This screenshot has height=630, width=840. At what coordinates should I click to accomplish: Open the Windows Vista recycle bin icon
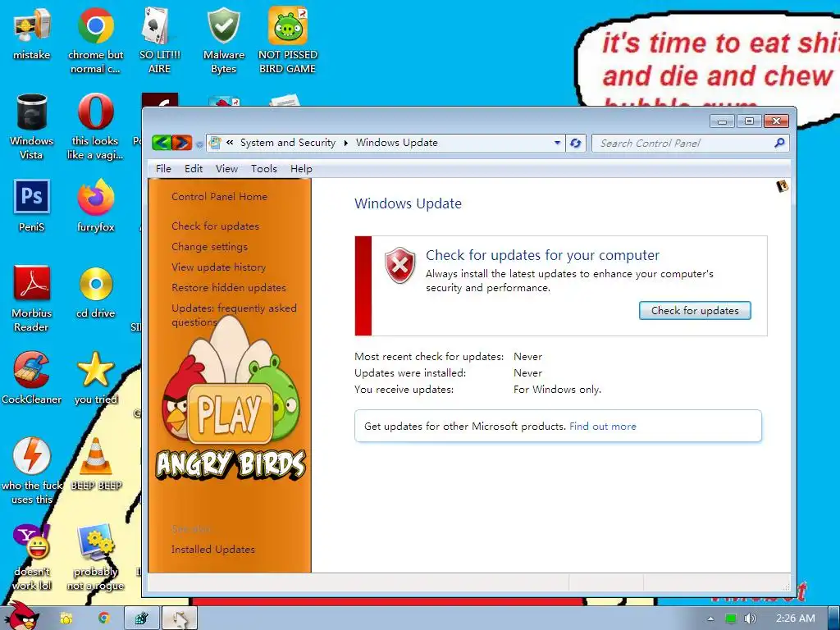click(32, 127)
